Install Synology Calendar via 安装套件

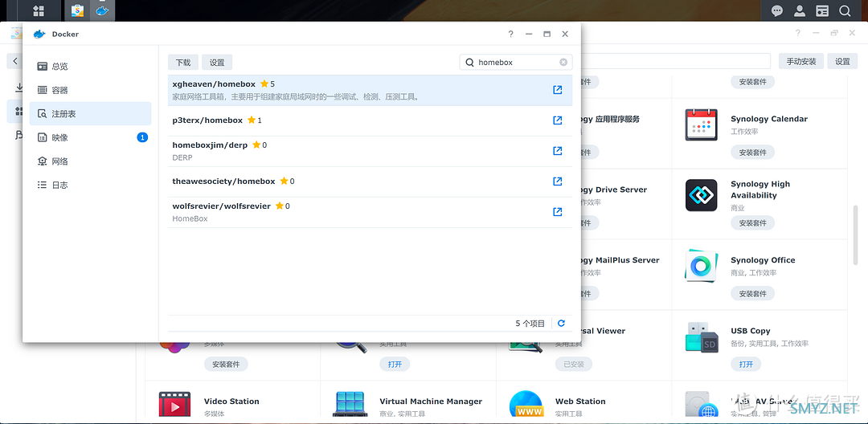(x=752, y=152)
